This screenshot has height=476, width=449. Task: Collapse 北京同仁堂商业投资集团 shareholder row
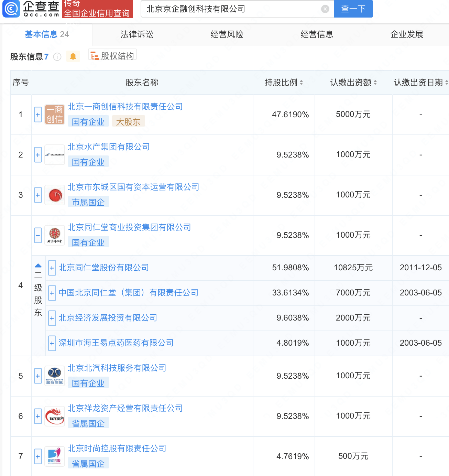coord(38,235)
